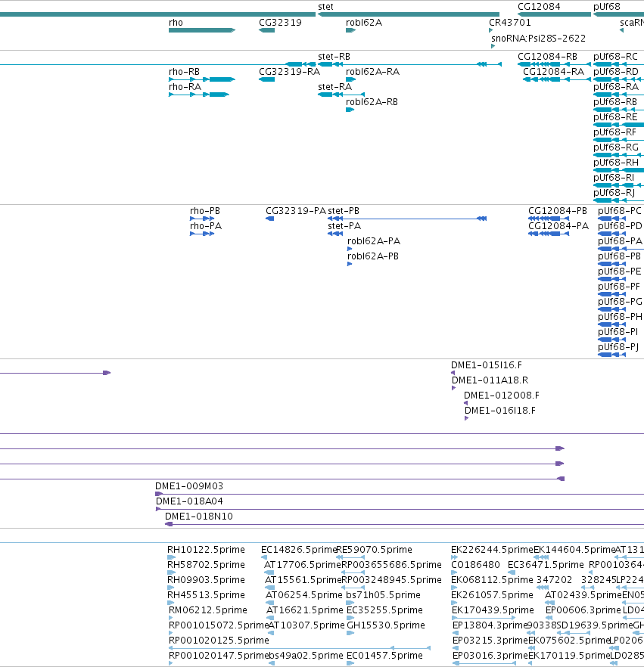Image resolution: width=644 pixels, height=667 pixels.
Task: Click the pUf68-PE protein label
Action: pyautogui.click(x=619, y=271)
